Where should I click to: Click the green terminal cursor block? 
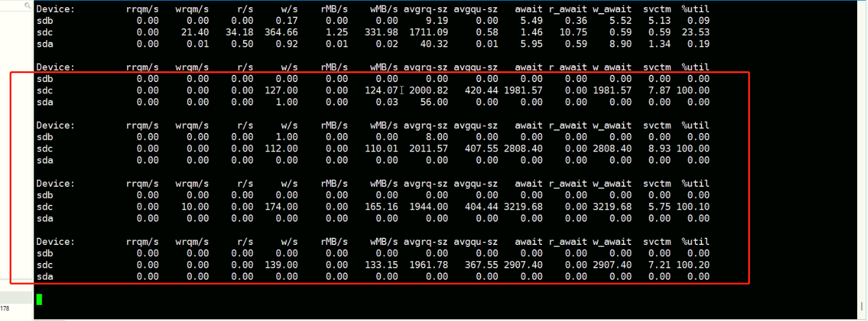(40, 299)
